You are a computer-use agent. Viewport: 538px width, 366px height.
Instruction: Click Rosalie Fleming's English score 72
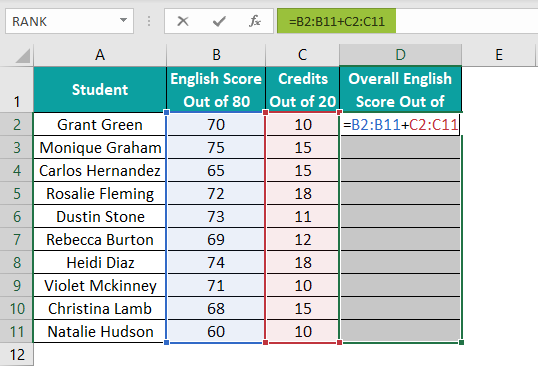point(216,193)
